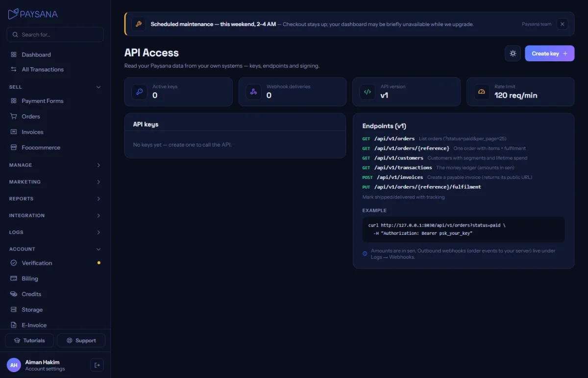Click the /api/v1/transactions endpoint text
Screen dimensions: 588x378
[x=403, y=168]
